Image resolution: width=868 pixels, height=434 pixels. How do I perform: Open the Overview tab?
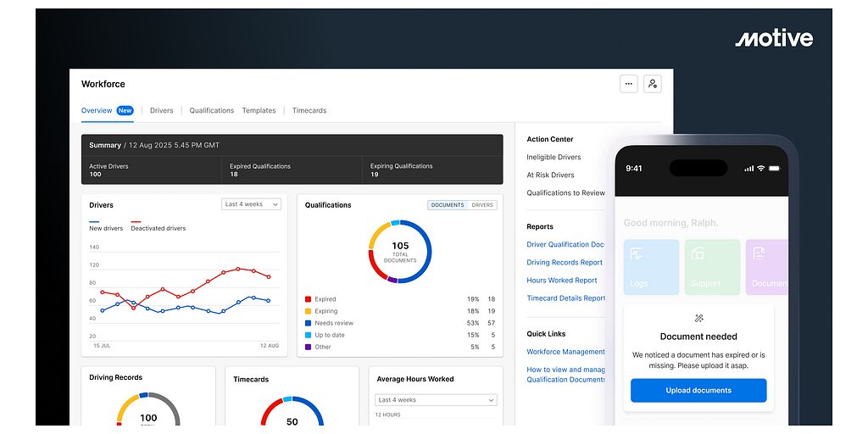point(97,111)
